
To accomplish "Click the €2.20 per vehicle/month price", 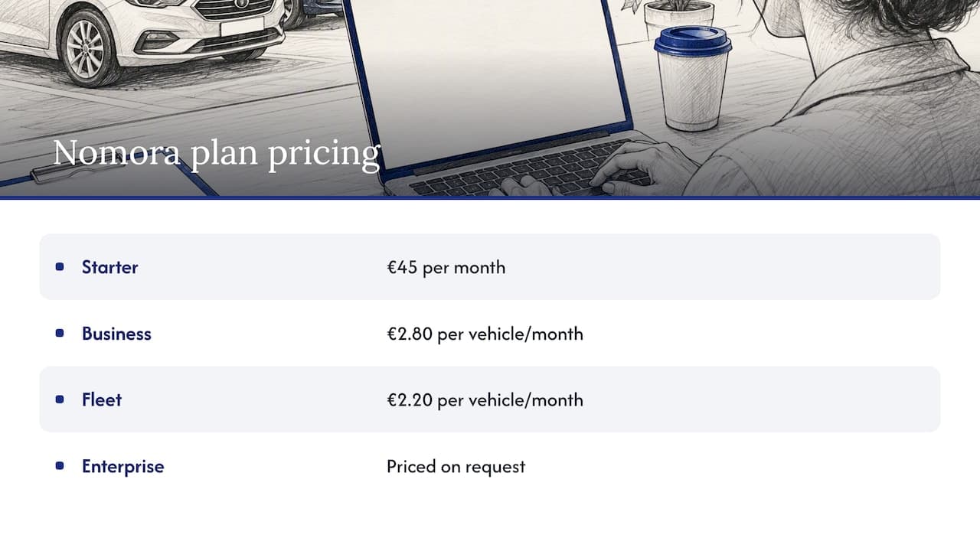I will tap(485, 399).
